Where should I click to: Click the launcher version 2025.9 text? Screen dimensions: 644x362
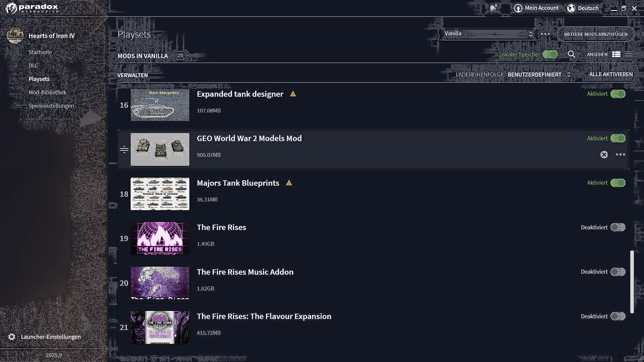tap(54, 355)
